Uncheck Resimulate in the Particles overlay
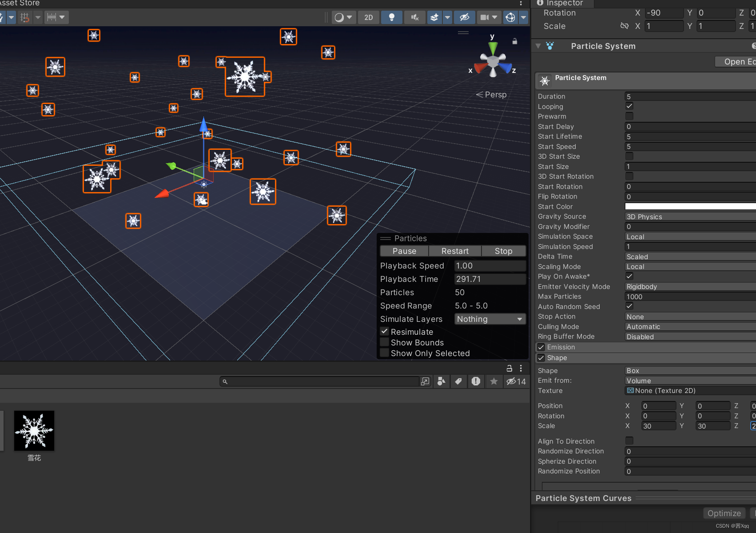The image size is (756, 533). pos(384,331)
